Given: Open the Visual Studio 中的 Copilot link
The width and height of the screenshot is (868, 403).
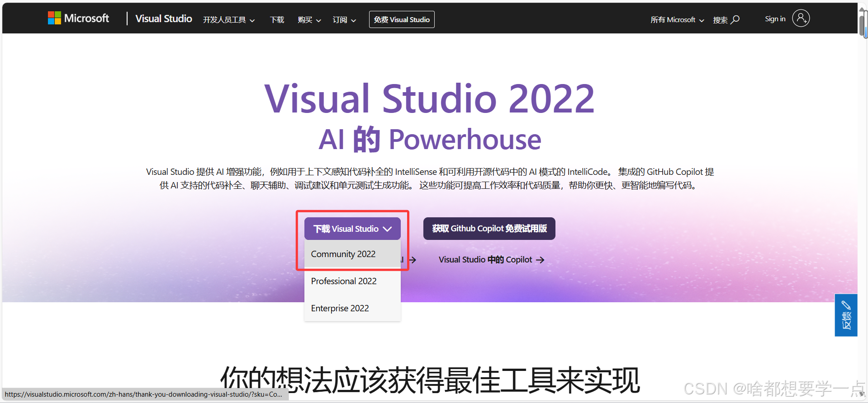Looking at the screenshot, I should pos(491,260).
